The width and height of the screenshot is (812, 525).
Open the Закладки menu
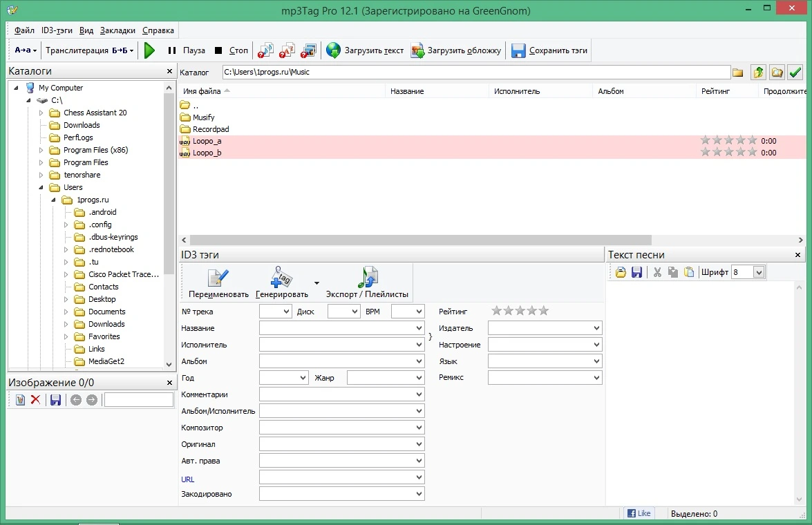click(117, 30)
